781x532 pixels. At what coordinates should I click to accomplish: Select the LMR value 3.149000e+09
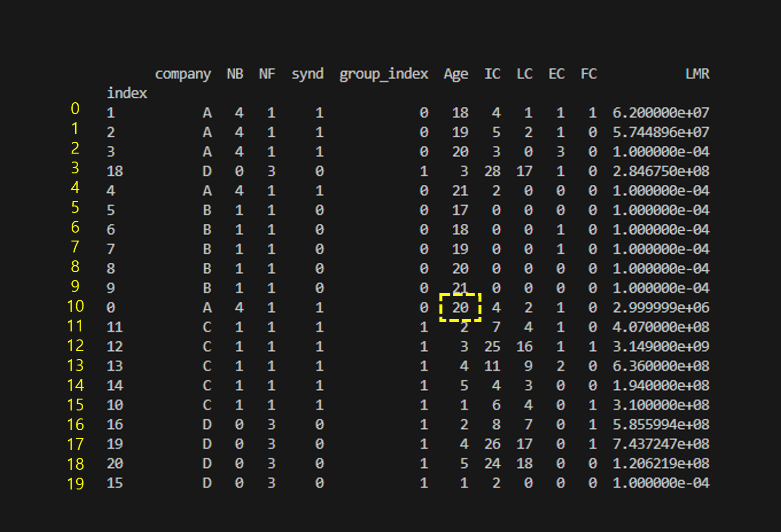(661, 346)
